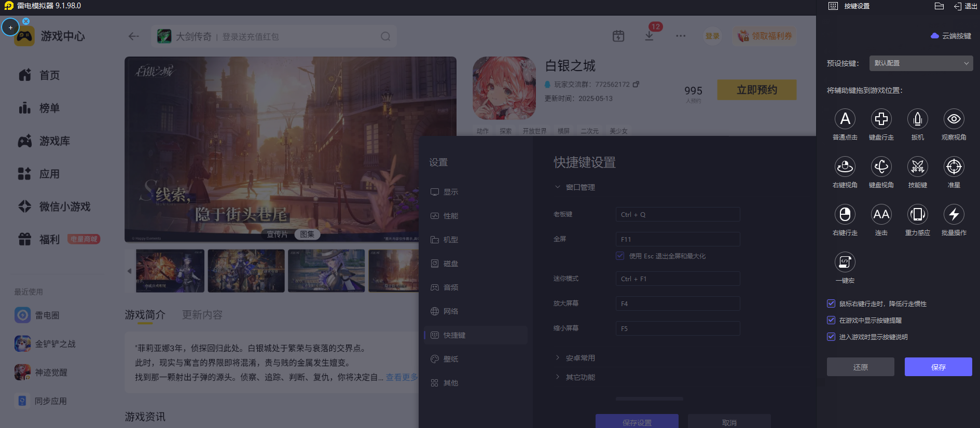This screenshot has width=980, height=428.
Task: Toggle 进入游戏时显示按键说明 checkbox
Action: click(831, 337)
